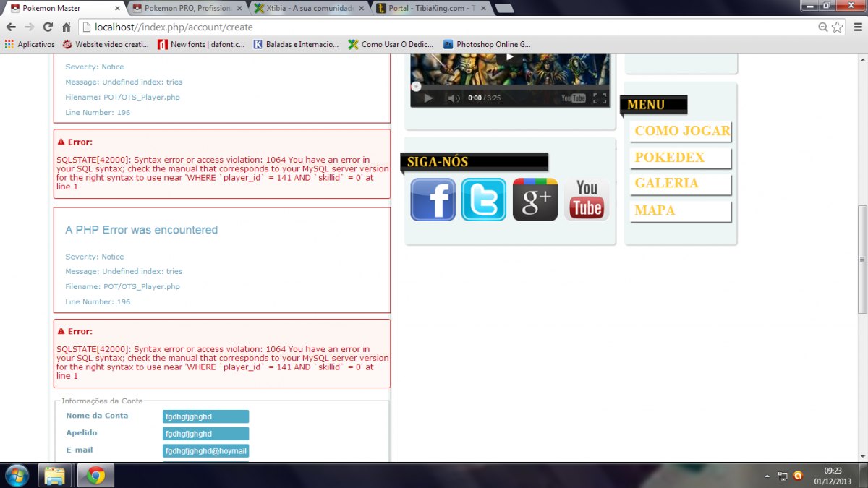Viewport: 868px width, 488px height.
Task: Click the E-mail input field
Action: tap(205, 451)
